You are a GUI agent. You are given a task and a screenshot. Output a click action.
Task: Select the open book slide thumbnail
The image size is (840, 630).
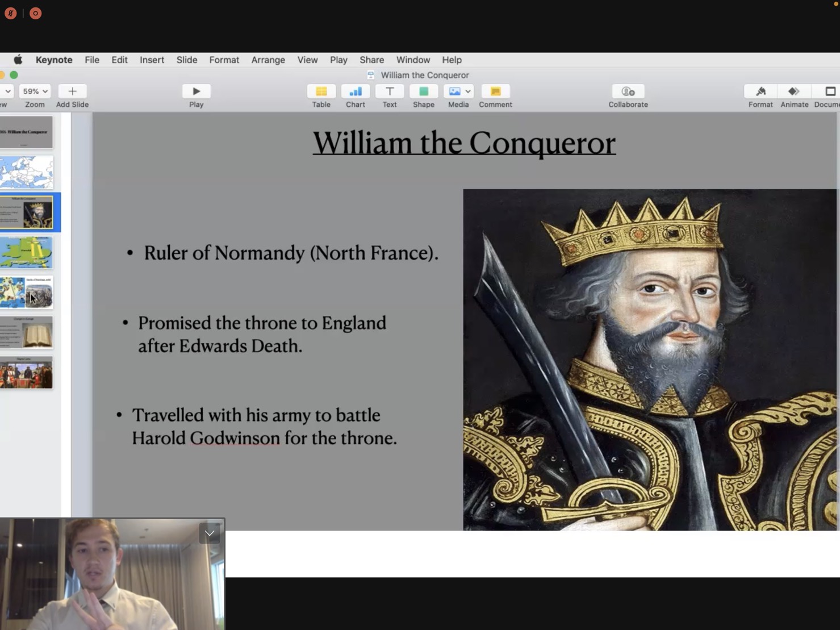(26, 332)
